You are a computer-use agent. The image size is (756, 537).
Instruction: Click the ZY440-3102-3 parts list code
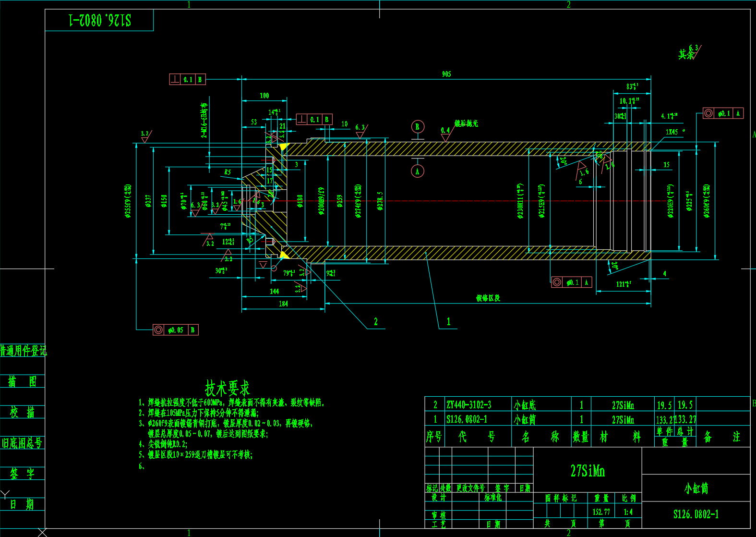469,405
